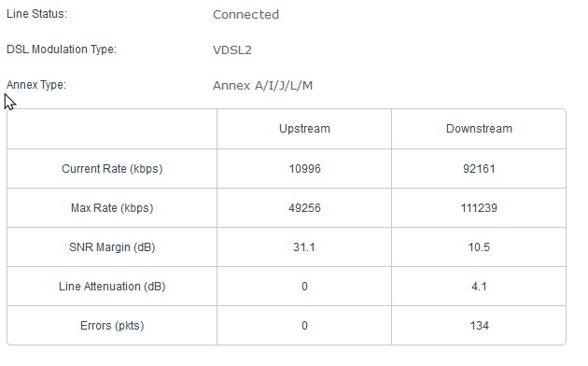
Task: Click the Upstream column header
Action: coord(304,129)
